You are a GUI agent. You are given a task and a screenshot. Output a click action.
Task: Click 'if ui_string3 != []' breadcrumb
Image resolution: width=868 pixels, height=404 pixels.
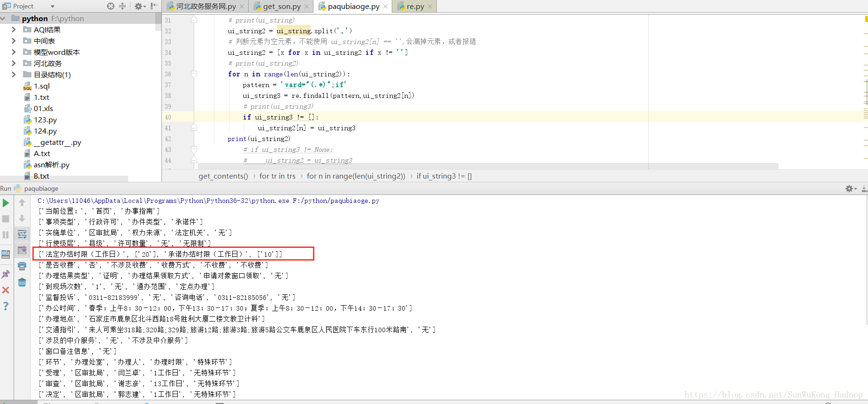point(444,176)
